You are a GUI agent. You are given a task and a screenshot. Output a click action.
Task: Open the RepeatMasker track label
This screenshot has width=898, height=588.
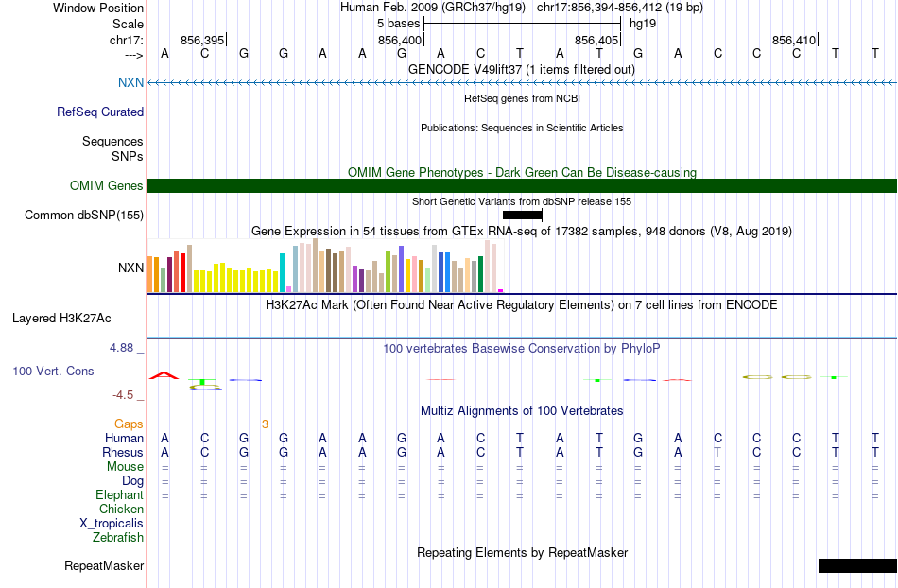pos(104,565)
